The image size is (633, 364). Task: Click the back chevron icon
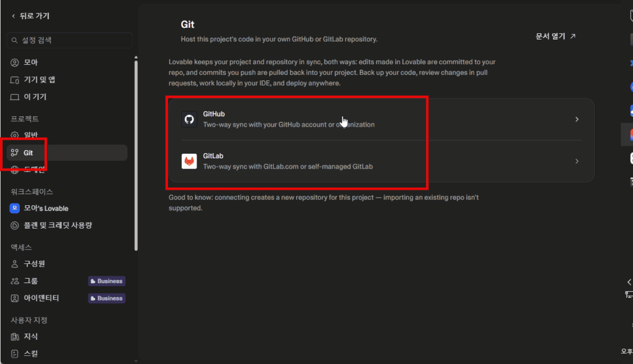(14, 16)
